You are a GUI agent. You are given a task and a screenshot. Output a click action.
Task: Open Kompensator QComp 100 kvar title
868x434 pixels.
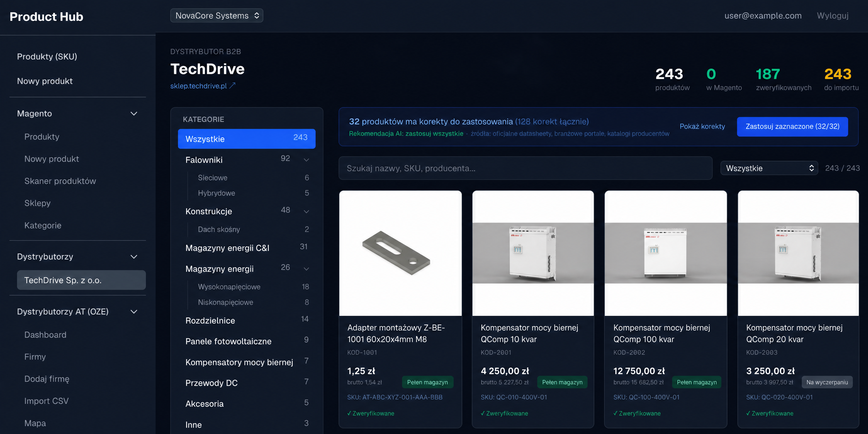coord(662,334)
